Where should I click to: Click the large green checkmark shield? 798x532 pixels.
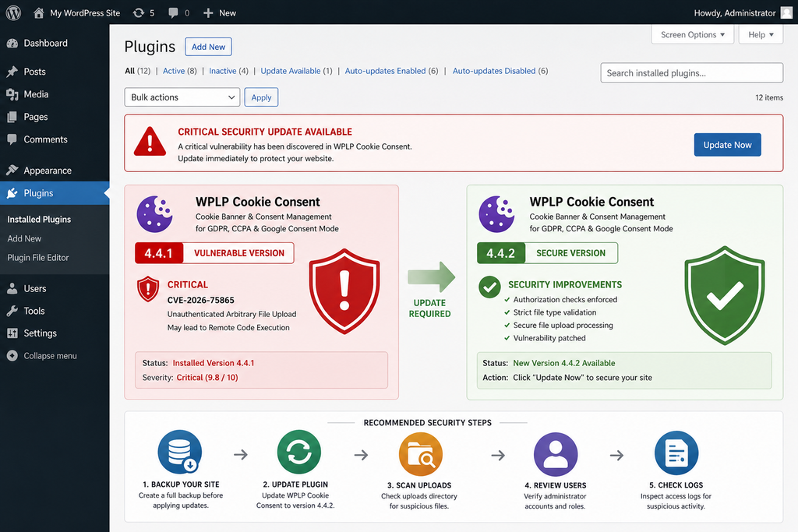(x=725, y=295)
